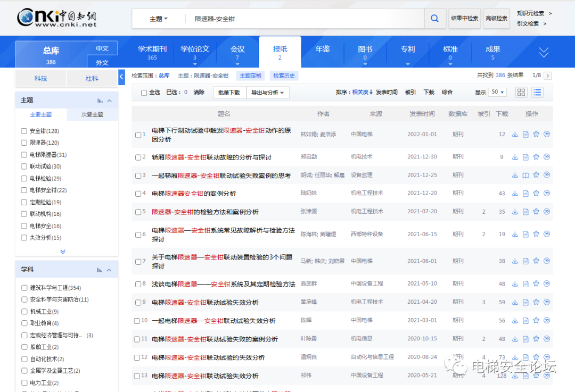
Task: Open HTML reading for row 10
Action: [525, 321]
